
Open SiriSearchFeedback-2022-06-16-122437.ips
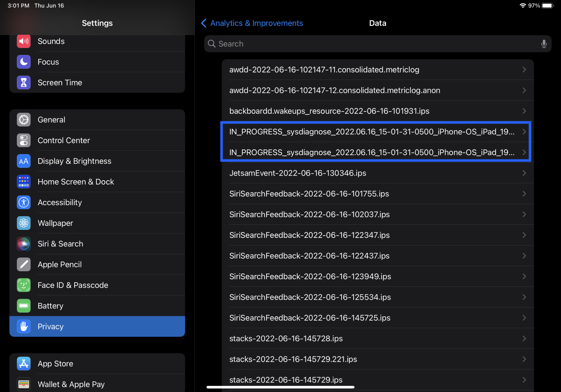(378, 256)
